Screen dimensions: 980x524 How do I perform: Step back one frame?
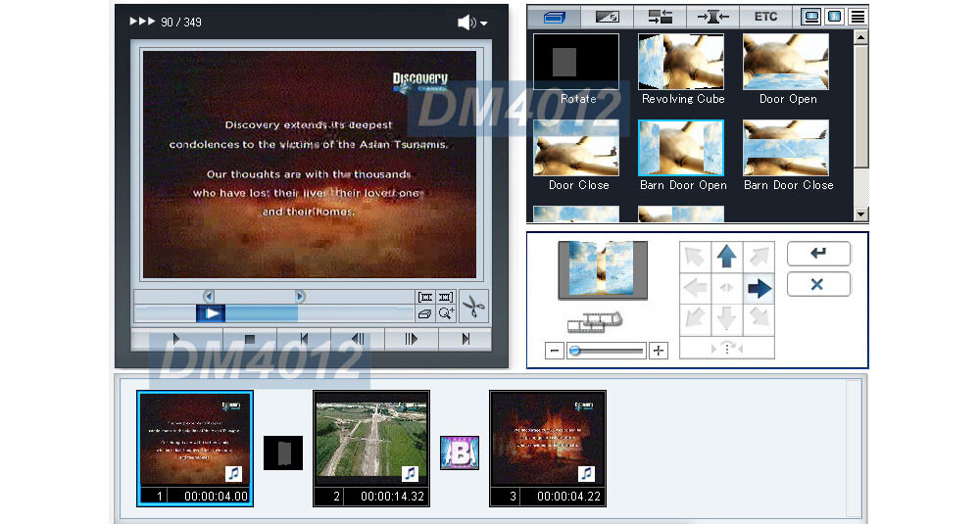point(358,339)
